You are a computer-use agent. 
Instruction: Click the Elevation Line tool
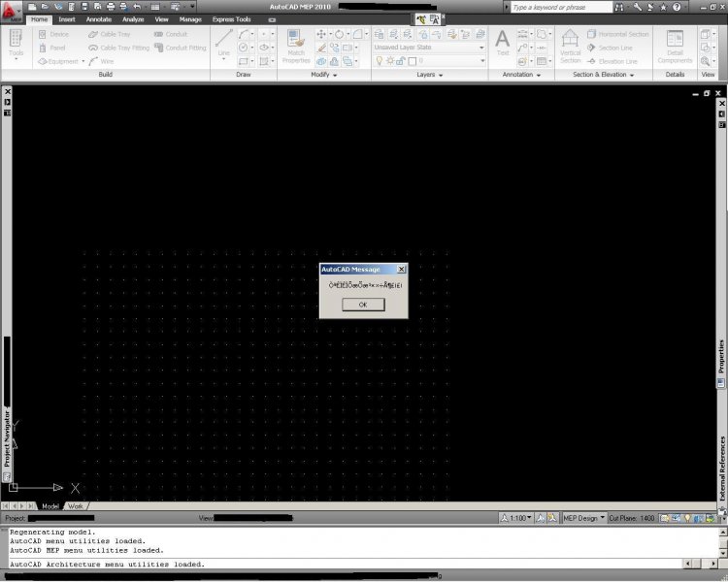[x=612, y=61]
